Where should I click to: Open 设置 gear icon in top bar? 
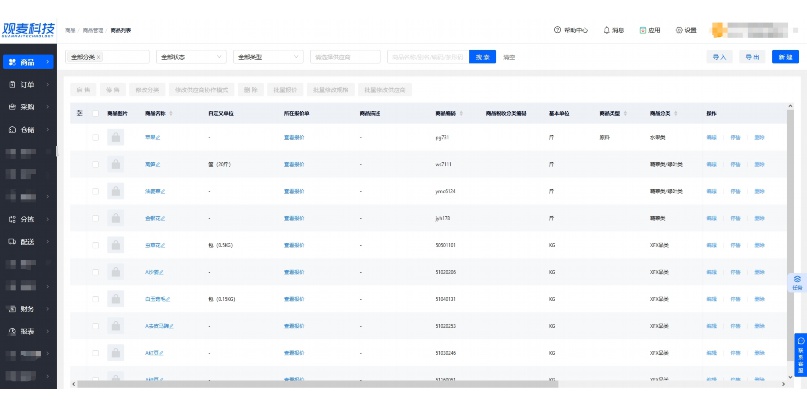coord(679,30)
